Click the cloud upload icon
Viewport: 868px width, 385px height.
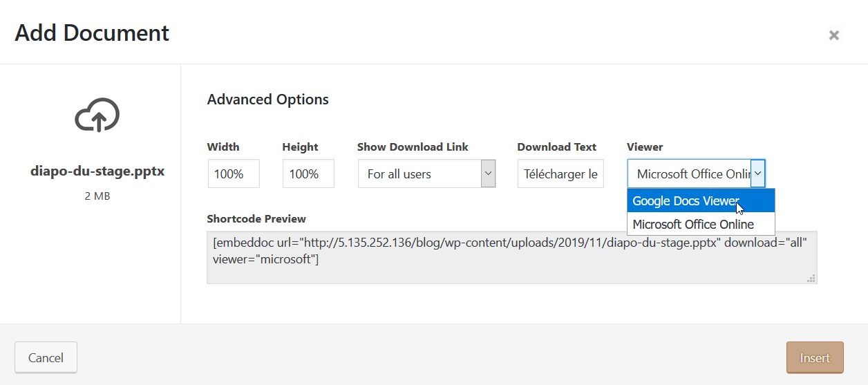[97, 115]
